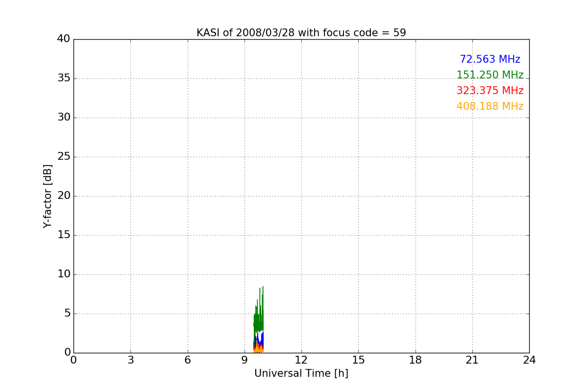This screenshot has height=392, width=588.
Task: Click the x-axis tick label 3
Action: [x=130, y=360]
